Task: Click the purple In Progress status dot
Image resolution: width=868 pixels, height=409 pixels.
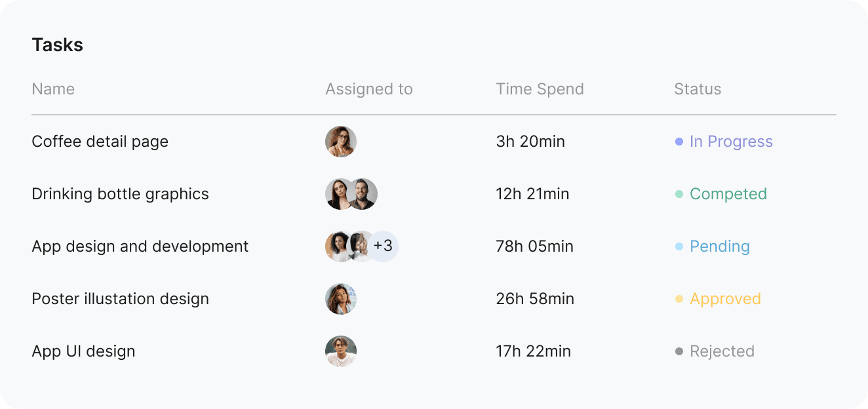Action: pos(679,142)
